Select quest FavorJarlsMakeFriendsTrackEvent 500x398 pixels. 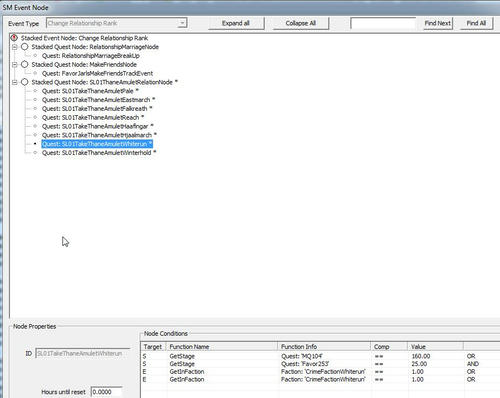point(97,73)
